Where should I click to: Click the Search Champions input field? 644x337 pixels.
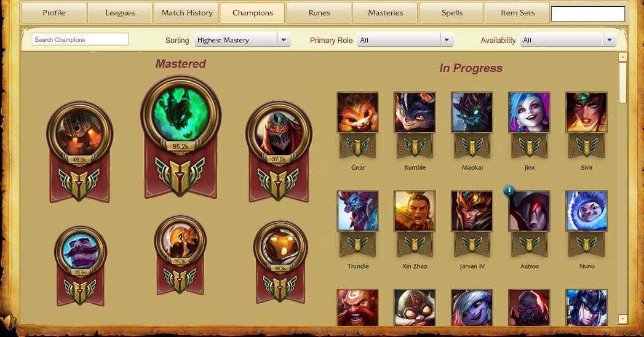(80, 39)
